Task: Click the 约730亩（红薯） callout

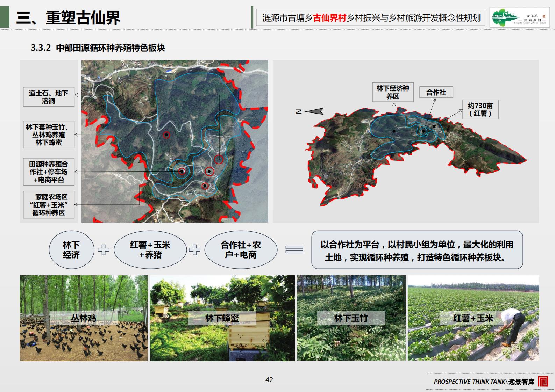Action: (480, 109)
